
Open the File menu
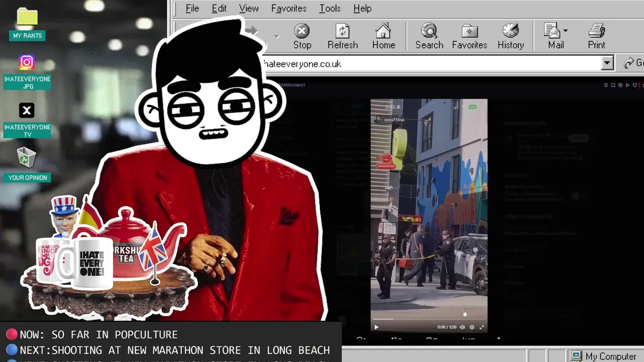(x=192, y=9)
